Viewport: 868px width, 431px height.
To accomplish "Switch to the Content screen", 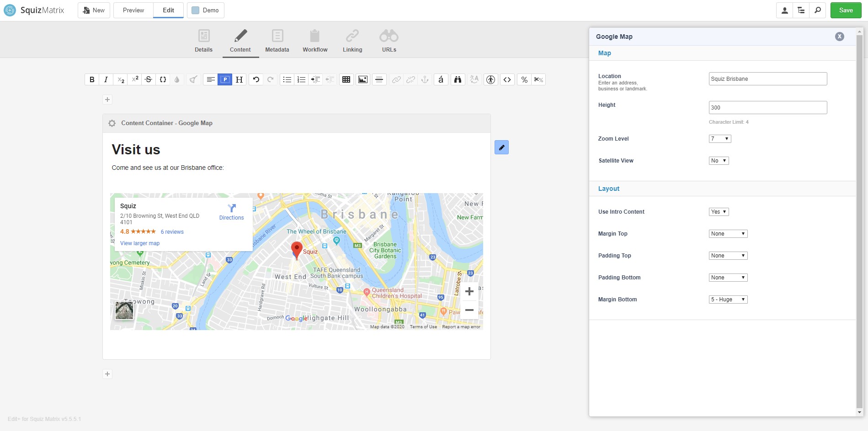I will (x=240, y=41).
